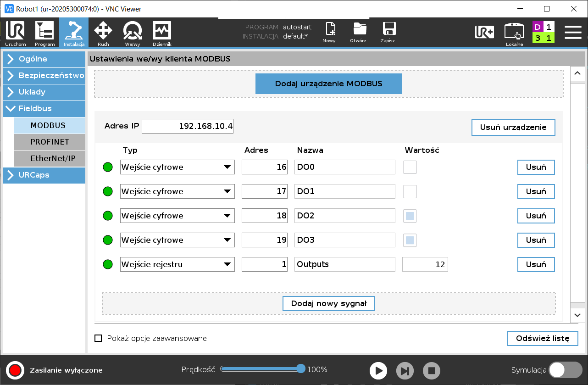The image size is (588, 385).
Task: Click the Odśwież listę button
Action: (543, 338)
